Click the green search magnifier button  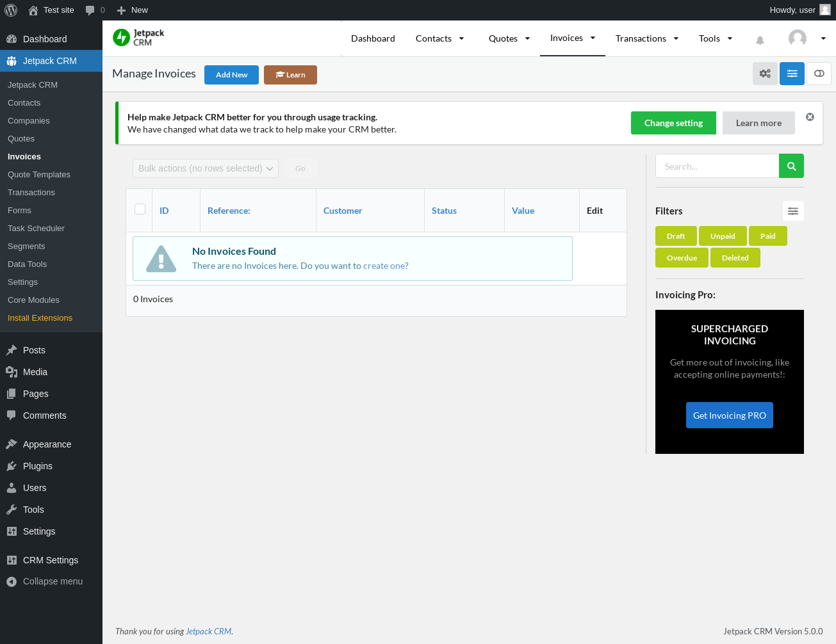tap(791, 166)
